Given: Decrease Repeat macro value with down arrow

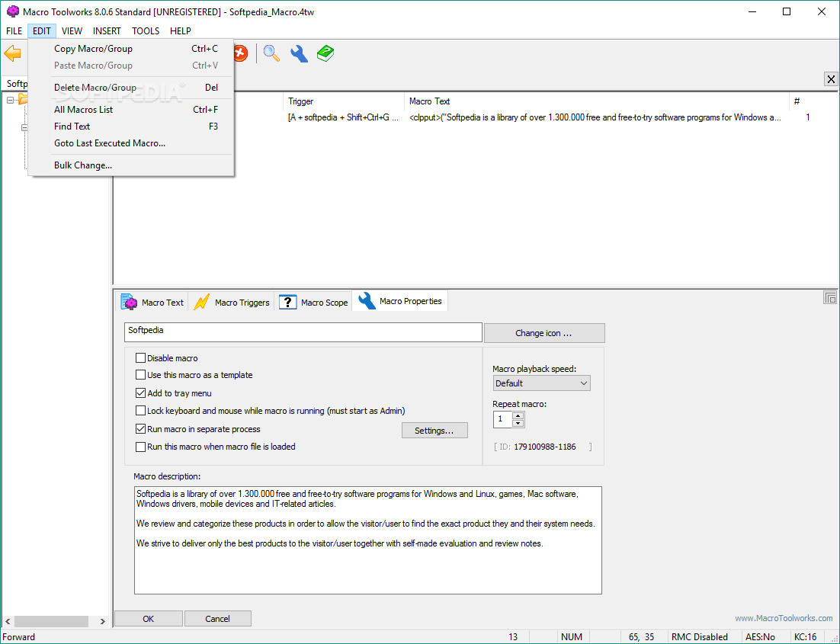Looking at the screenshot, I should pyautogui.click(x=518, y=423).
